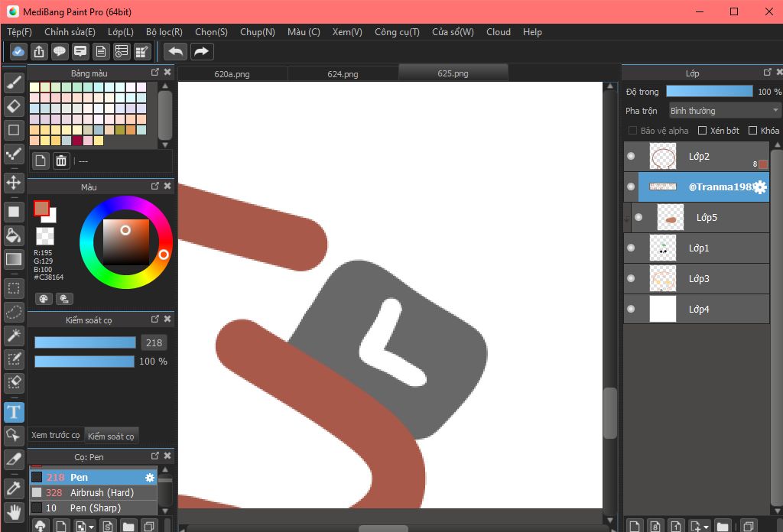Click the Độ trong opacity slider
The width and height of the screenshot is (783, 532).
tap(709, 91)
